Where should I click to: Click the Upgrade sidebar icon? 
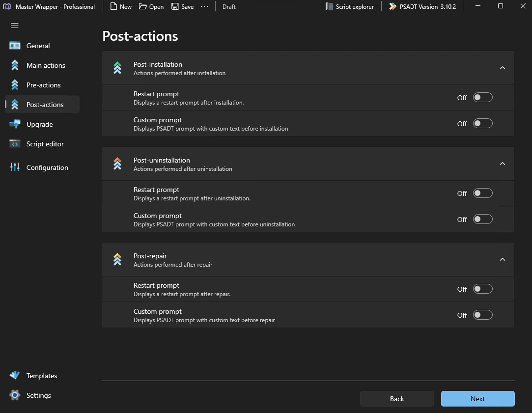(15, 124)
